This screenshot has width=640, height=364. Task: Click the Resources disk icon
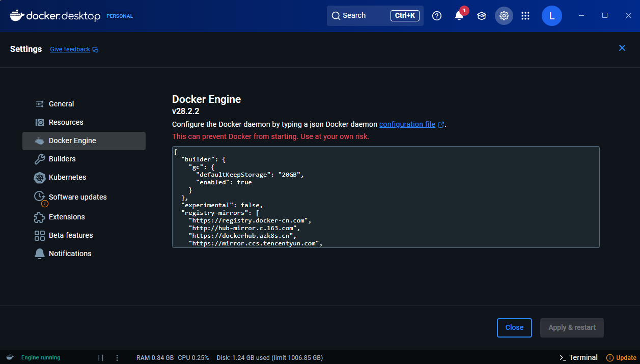tap(40, 122)
